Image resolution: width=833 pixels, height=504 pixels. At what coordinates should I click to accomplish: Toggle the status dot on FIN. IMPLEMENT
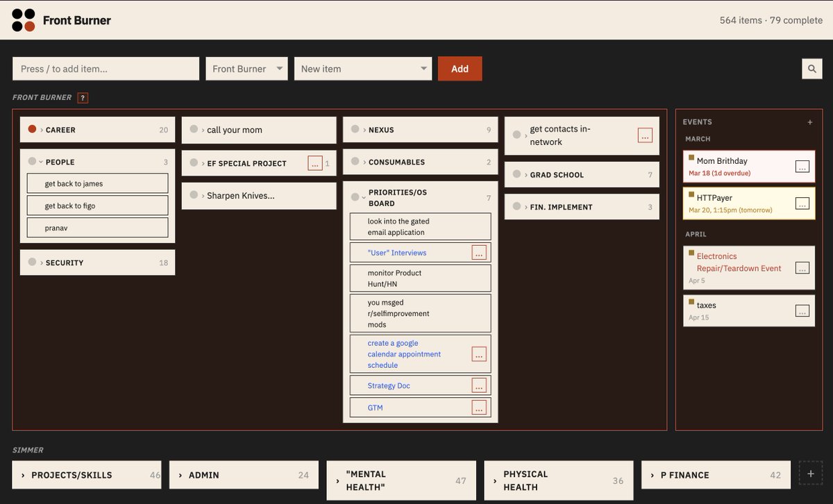pos(517,206)
